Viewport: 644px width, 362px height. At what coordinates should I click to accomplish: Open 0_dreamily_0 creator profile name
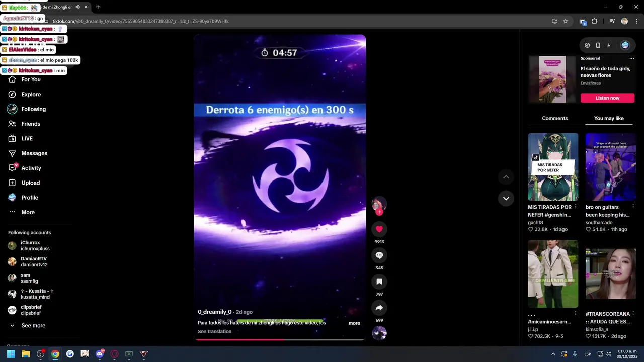click(214, 312)
